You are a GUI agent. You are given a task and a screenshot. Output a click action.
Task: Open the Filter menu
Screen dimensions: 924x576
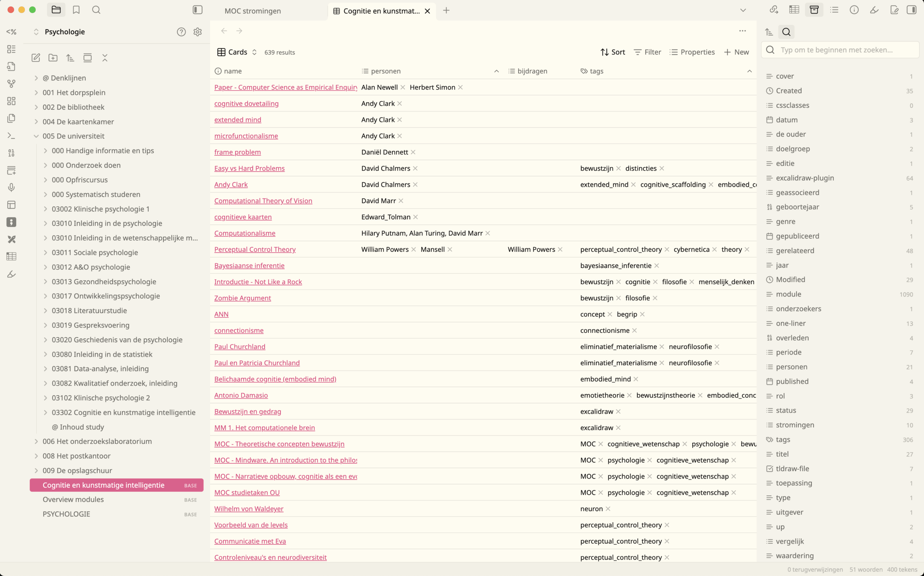647,52
